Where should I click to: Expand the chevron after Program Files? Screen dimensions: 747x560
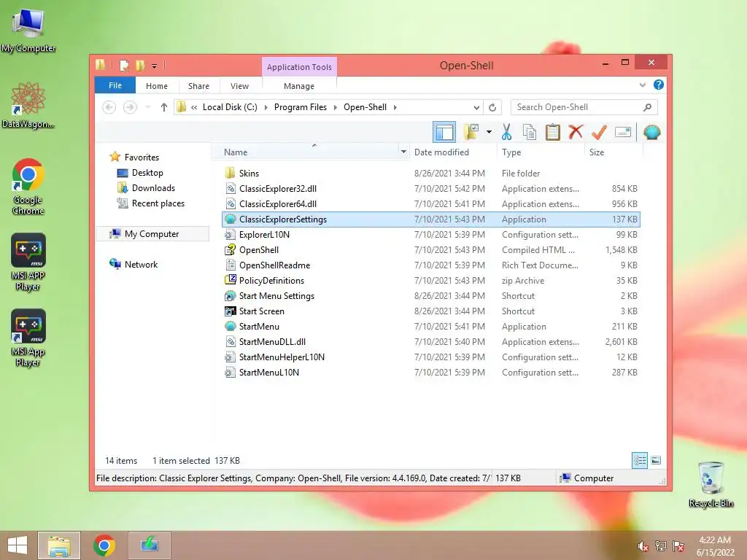tap(335, 107)
